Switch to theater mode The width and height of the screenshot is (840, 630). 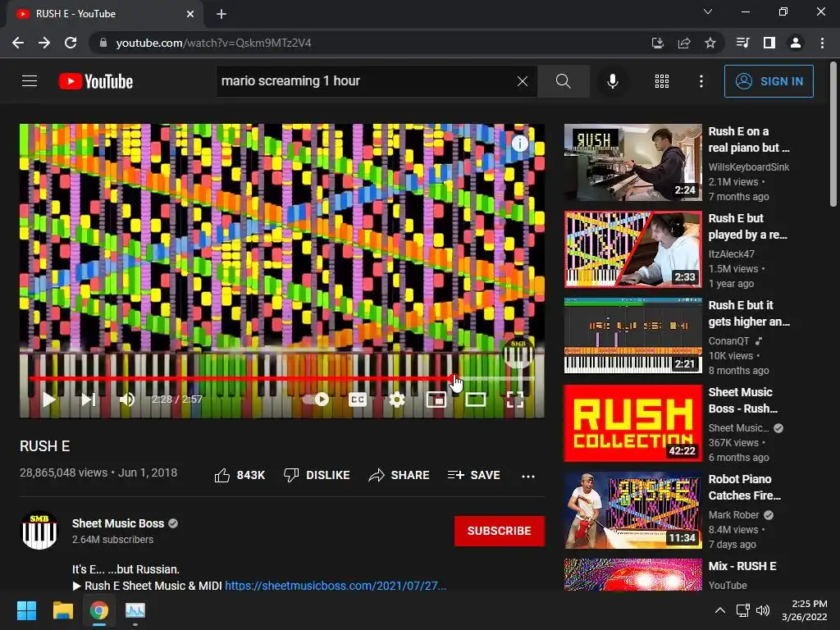coord(475,399)
